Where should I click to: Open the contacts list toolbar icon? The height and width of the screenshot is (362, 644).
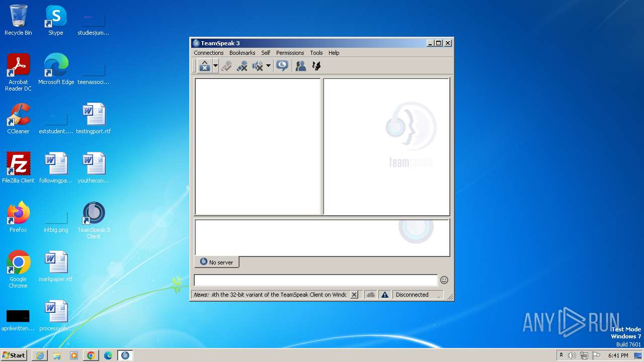(301, 66)
